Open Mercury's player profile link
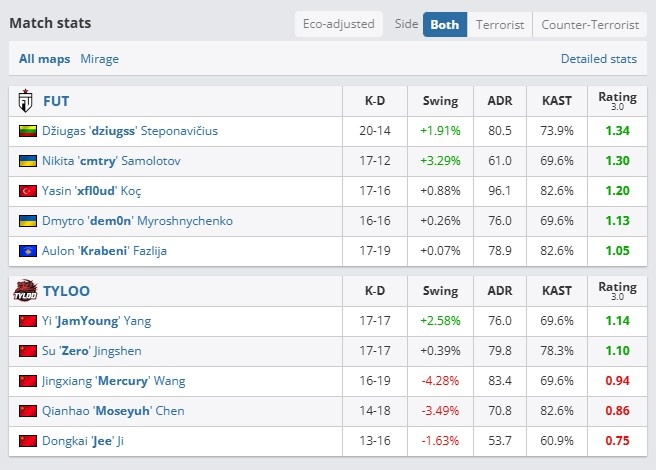Screen dimensions: 656x470 (113, 381)
